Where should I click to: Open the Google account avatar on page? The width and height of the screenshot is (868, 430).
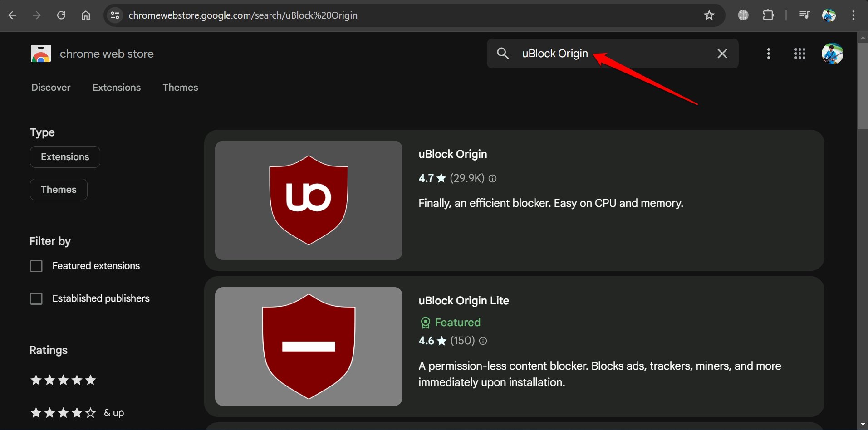[833, 54]
